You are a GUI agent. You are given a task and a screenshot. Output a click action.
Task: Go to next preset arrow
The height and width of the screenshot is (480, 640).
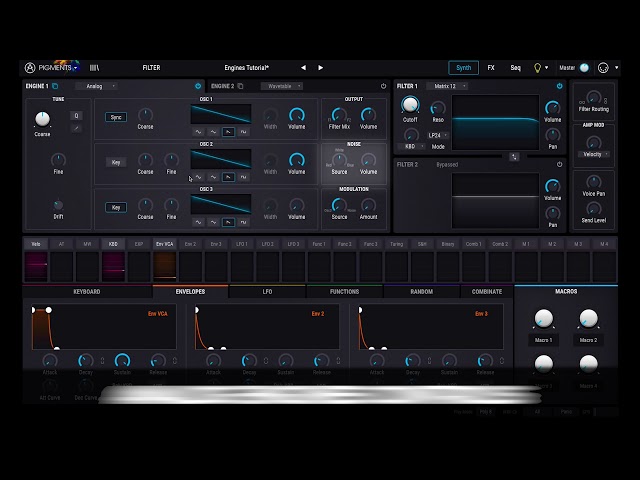(320, 68)
